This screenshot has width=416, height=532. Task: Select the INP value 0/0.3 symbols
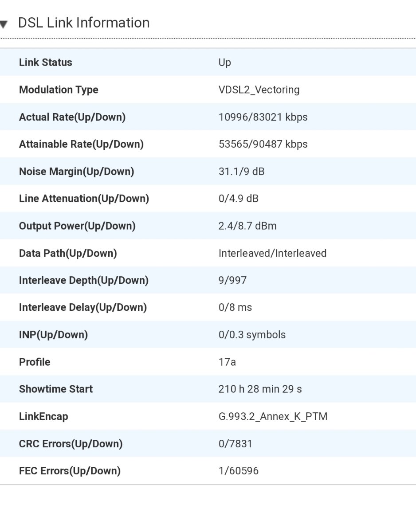[x=252, y=335]
